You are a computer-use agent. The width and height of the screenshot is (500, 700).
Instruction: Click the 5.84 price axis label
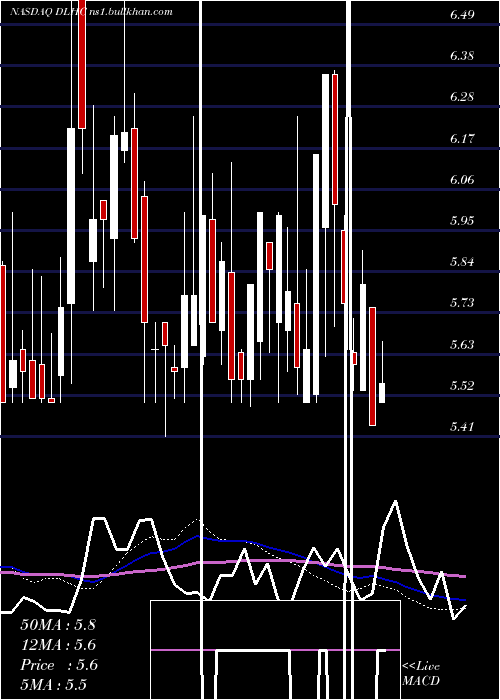[462, 262]
